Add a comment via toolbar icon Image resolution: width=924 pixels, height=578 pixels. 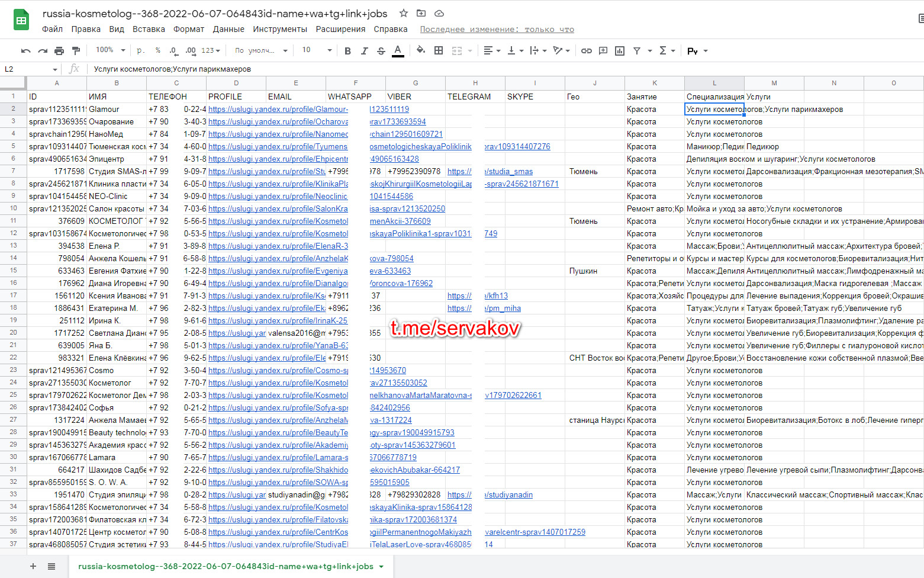[x=603, y=51]
